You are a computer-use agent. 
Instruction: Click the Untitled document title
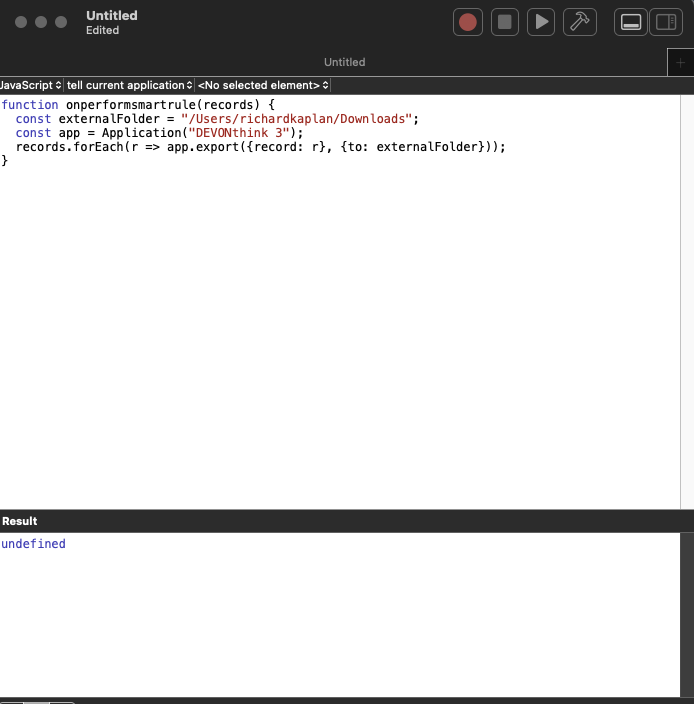(x=112, y=16)
